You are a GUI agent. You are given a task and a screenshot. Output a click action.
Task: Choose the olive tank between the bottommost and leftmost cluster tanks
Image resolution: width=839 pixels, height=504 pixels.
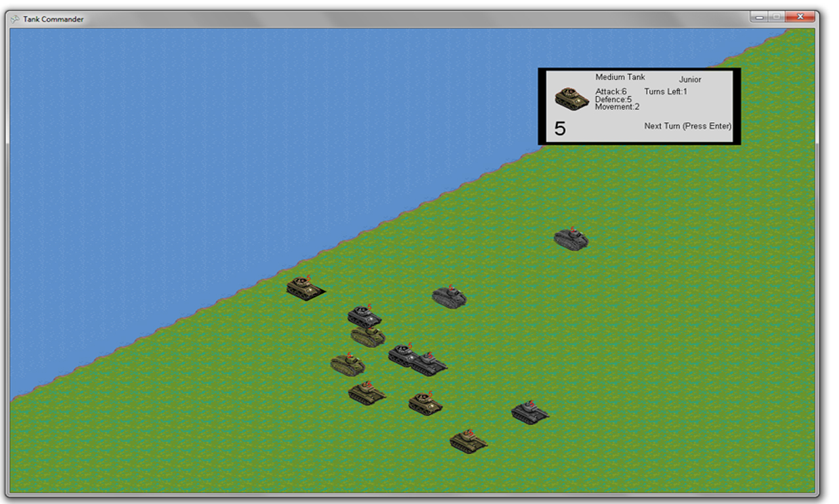tap(366, 393)
